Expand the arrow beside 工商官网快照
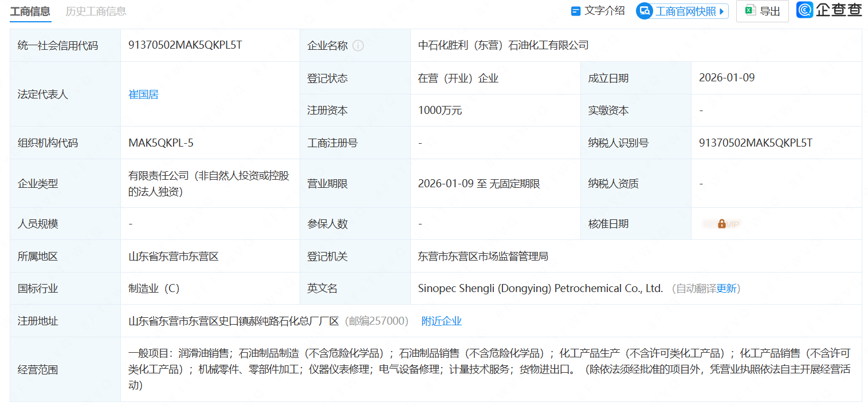Screen dimensions: 868x406 [x=721, y=11]
